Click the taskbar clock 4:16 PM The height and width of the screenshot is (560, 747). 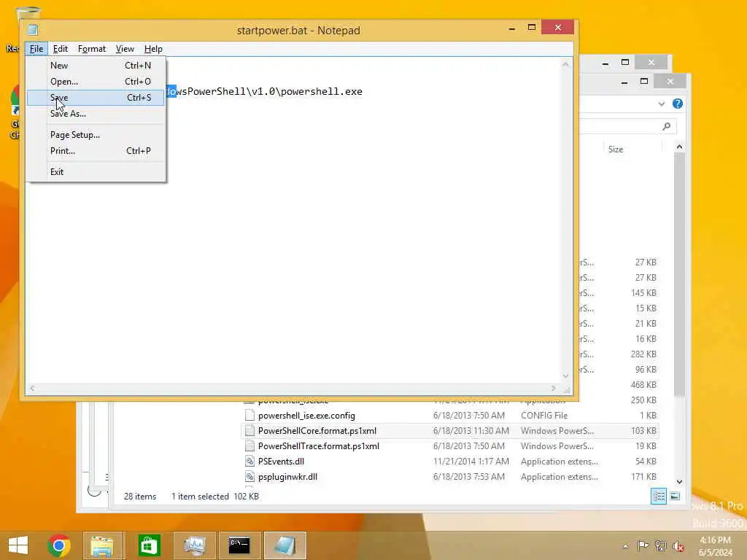715,540
